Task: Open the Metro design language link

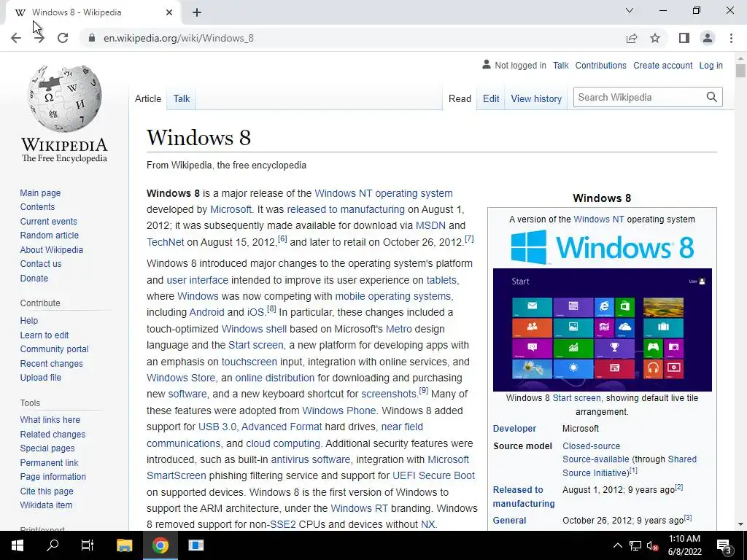Action: [399, 329]
